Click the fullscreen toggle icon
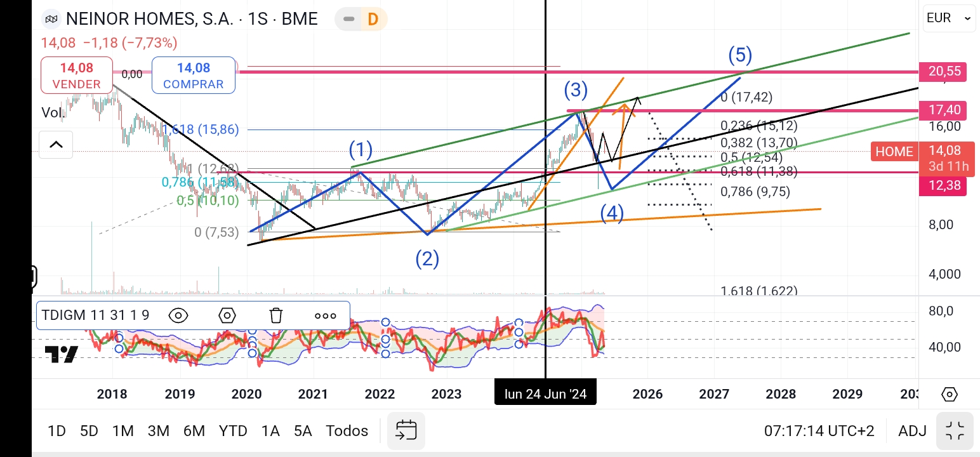Image resolution: width=980 pixels, height=457 pixels. pos(955,431)
